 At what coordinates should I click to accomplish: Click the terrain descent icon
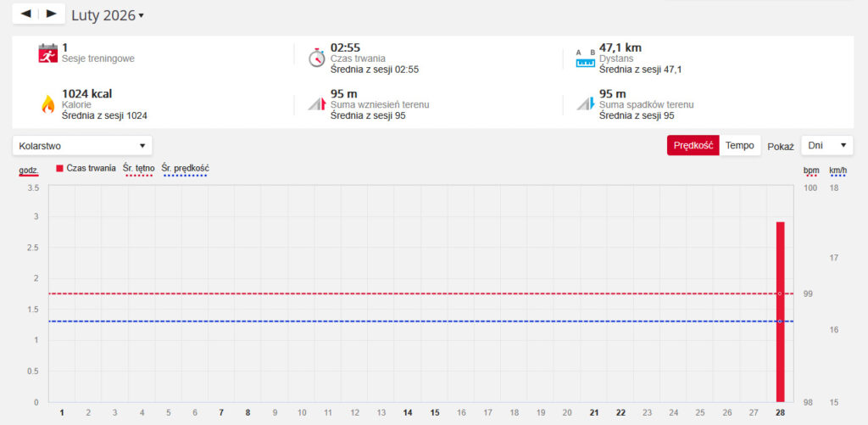tap(585, 103)
